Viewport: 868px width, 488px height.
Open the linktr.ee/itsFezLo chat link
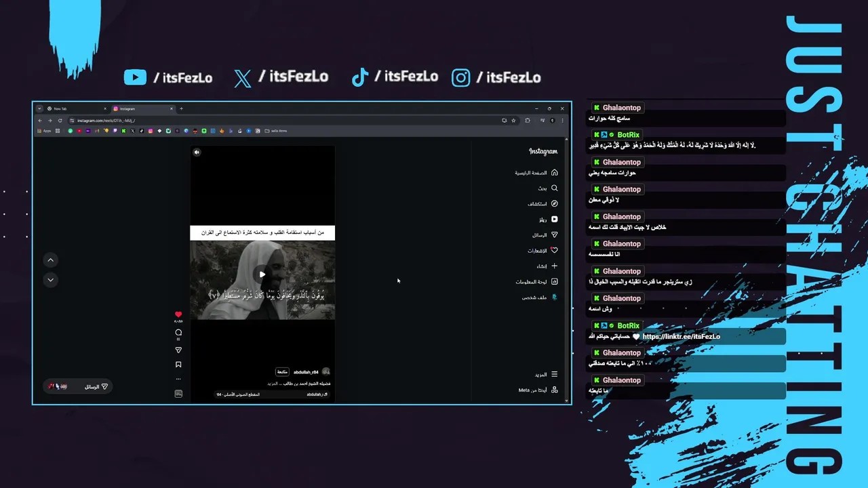coord(681,336)
